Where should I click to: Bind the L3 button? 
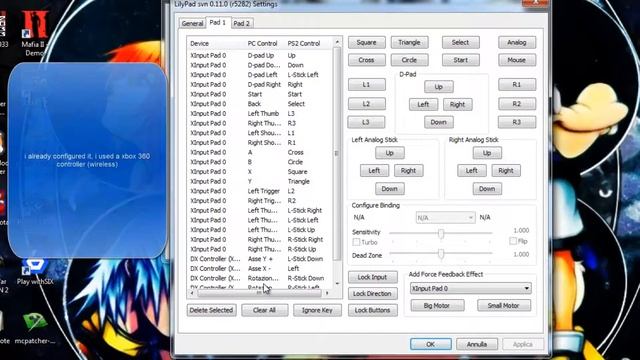pyautogui.click(x=366, y=122)
